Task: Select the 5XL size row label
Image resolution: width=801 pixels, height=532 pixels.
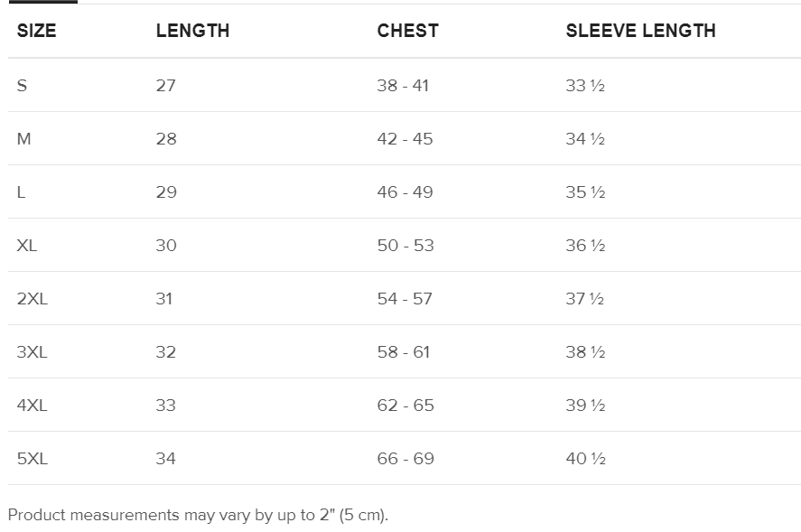Action: point(32,459)
